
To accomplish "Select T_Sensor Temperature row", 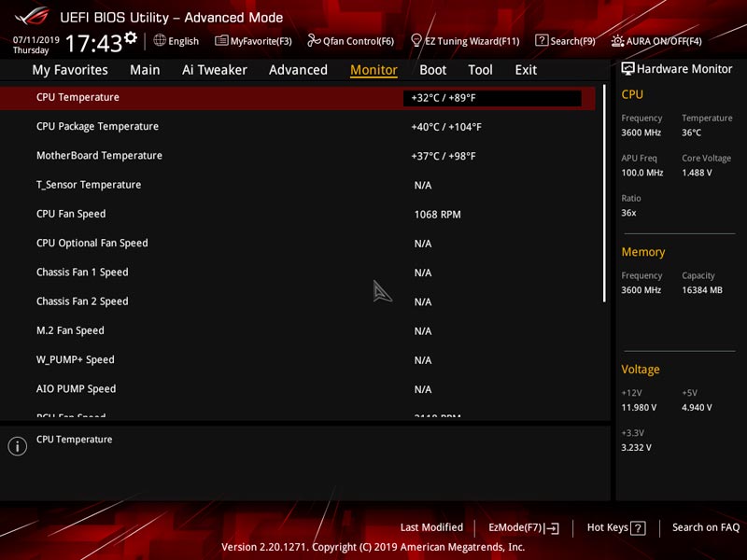I will 297,185.
